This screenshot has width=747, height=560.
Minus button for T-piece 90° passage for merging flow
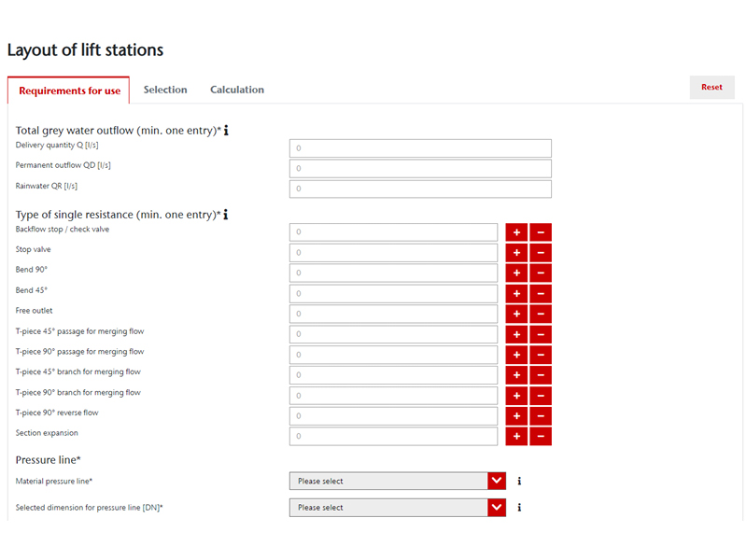[x=541, y=355]
